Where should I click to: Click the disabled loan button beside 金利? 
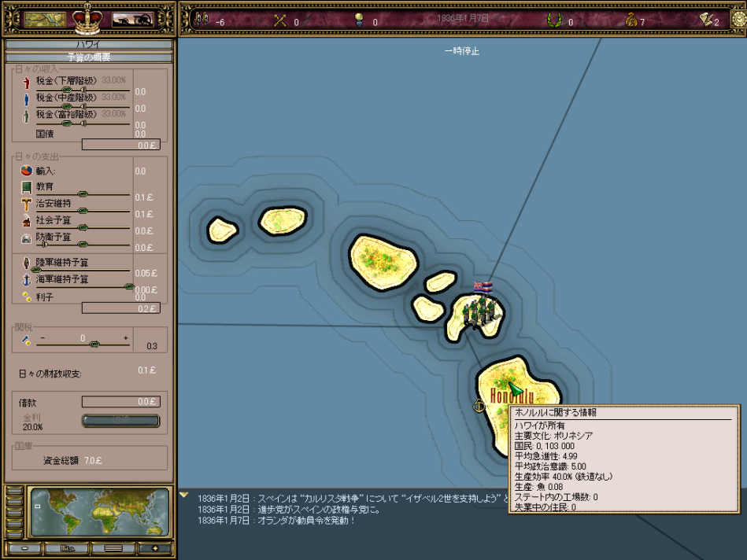[x=120, y=421]
